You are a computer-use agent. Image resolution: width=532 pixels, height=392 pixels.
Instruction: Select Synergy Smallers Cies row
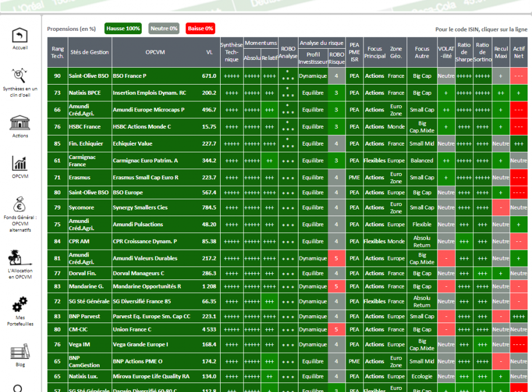tap(287, 207)
